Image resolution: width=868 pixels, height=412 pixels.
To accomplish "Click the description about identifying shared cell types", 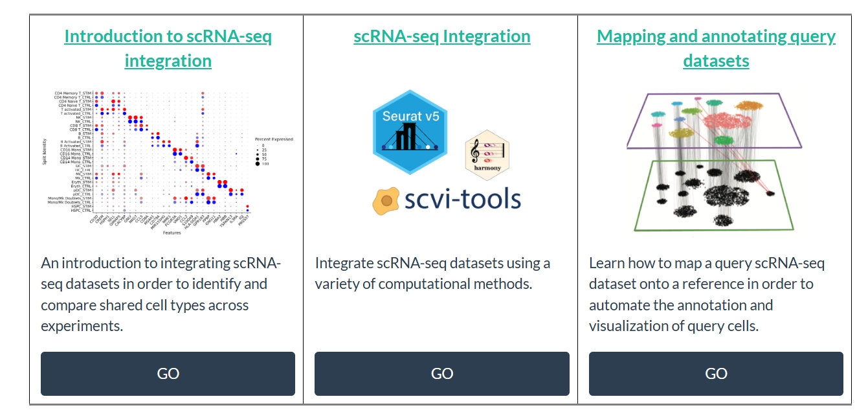I will [161, 294].
